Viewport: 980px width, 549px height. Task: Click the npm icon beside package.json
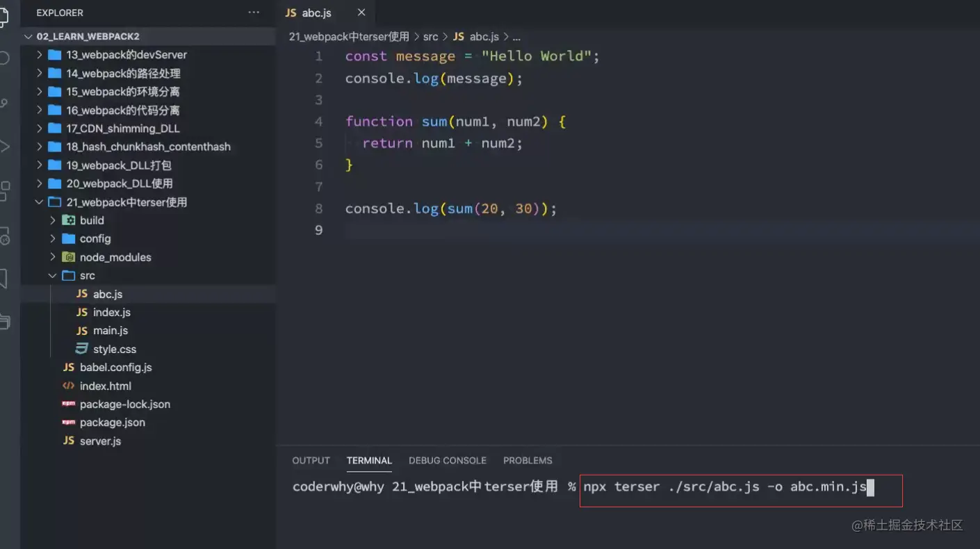69,423
